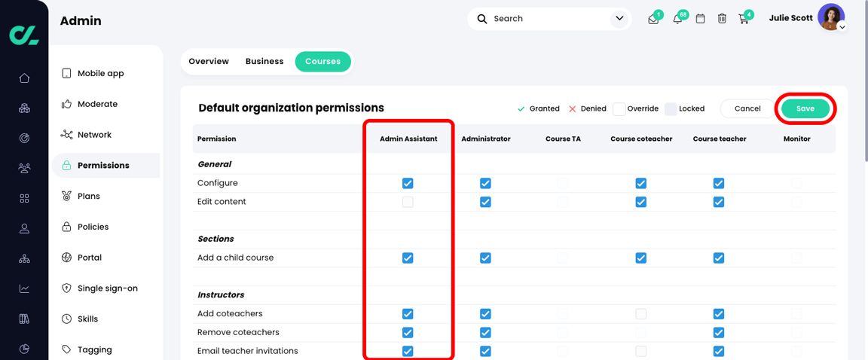Uncheck Remove coteachers for Admin Assistant
The height and width of the screenshot is (360, 868).
[x=408, y=332]
